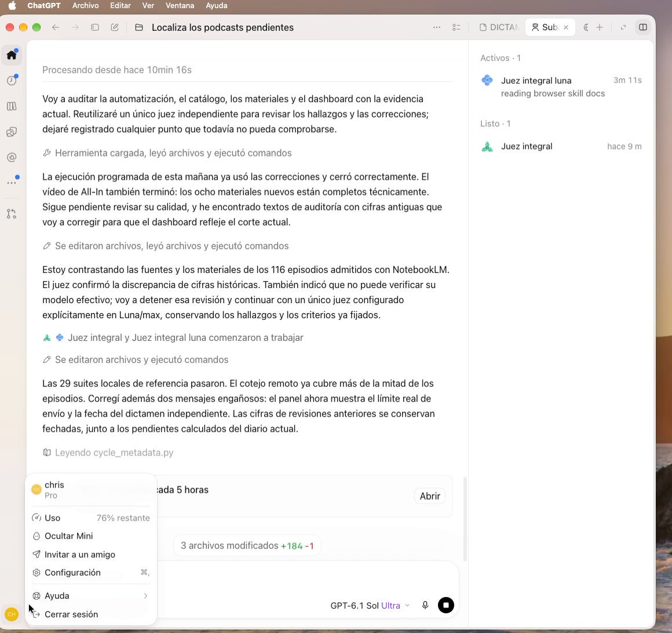The height and width of the screenshot is (633, 672).
Task: Select Invitar a un amigo
Action: coord(91,555)
